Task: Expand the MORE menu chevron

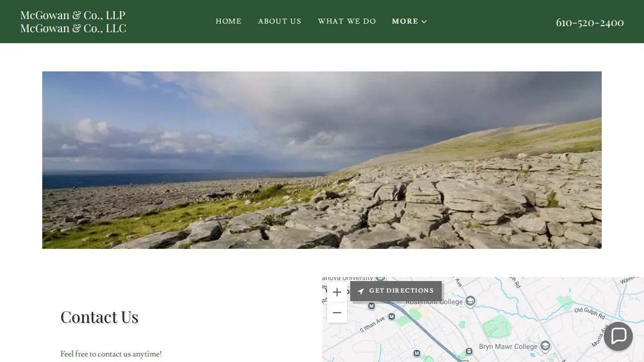Action: point(424,22)
